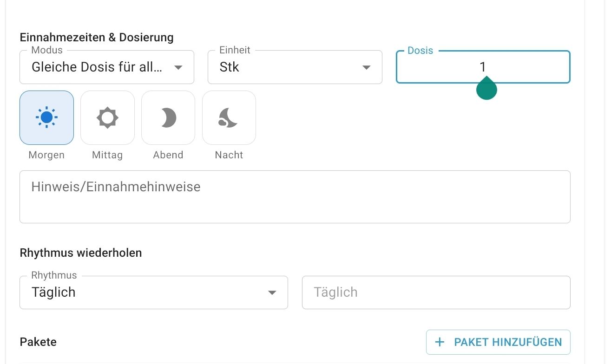Click the Abend label text
Screen dimensions: 611x364
pyautogui.click(x=168, y=155)
